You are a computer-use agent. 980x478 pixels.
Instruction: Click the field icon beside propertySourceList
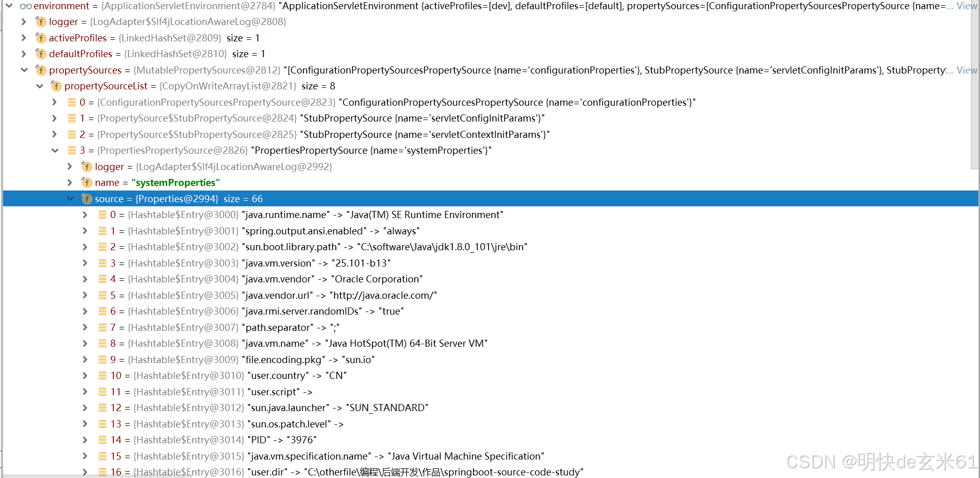click(x=56, y=86)
